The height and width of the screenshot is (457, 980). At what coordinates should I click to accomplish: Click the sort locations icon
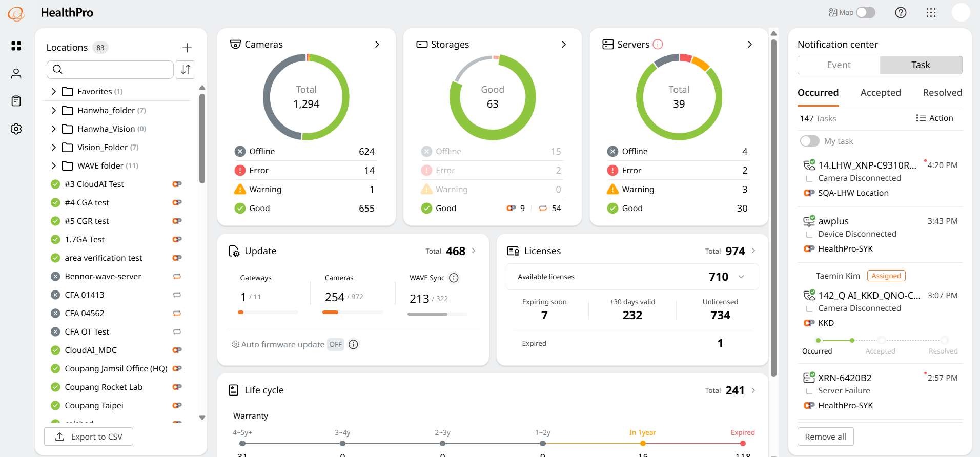[x=186, y=69]
